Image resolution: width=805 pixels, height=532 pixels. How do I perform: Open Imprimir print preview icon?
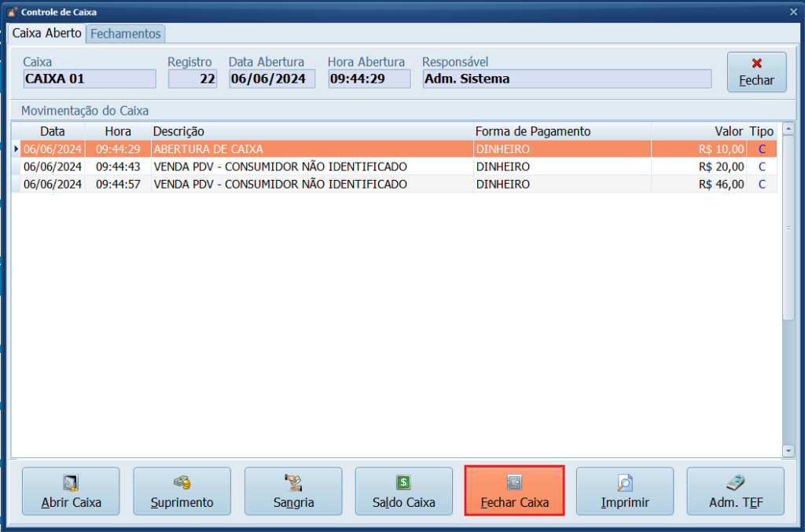point(625,482)
